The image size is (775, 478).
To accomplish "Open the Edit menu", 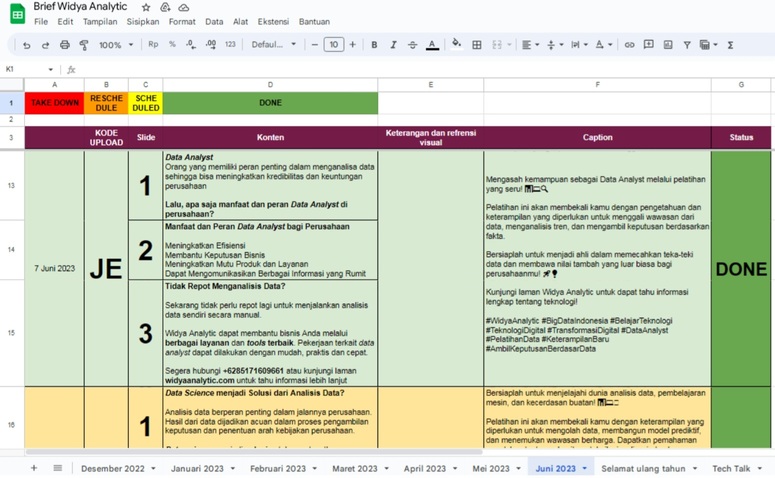I will (x=65, y=22).
